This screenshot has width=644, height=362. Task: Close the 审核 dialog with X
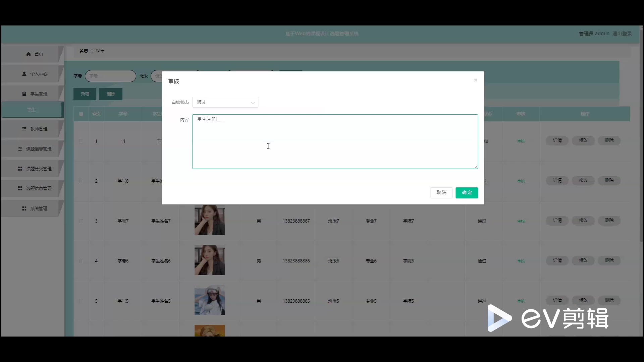[475, 80]
